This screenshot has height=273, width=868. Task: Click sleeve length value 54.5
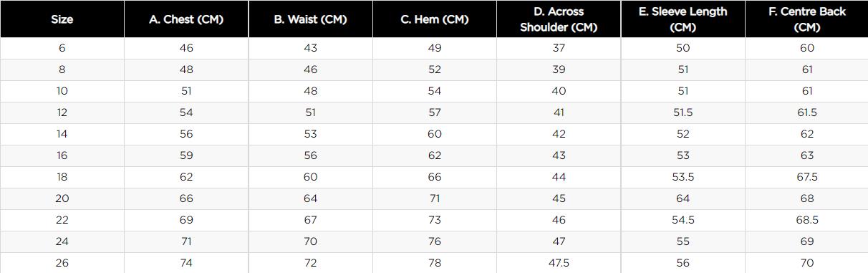coord(683,220)
